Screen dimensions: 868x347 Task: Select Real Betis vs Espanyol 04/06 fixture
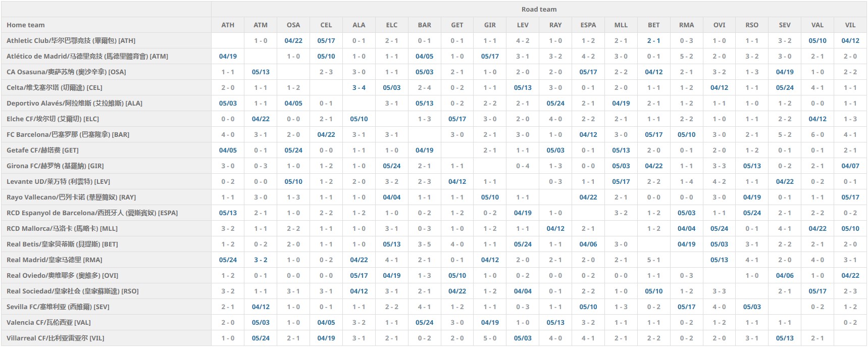pyautogui.click(x=588, y=244)
